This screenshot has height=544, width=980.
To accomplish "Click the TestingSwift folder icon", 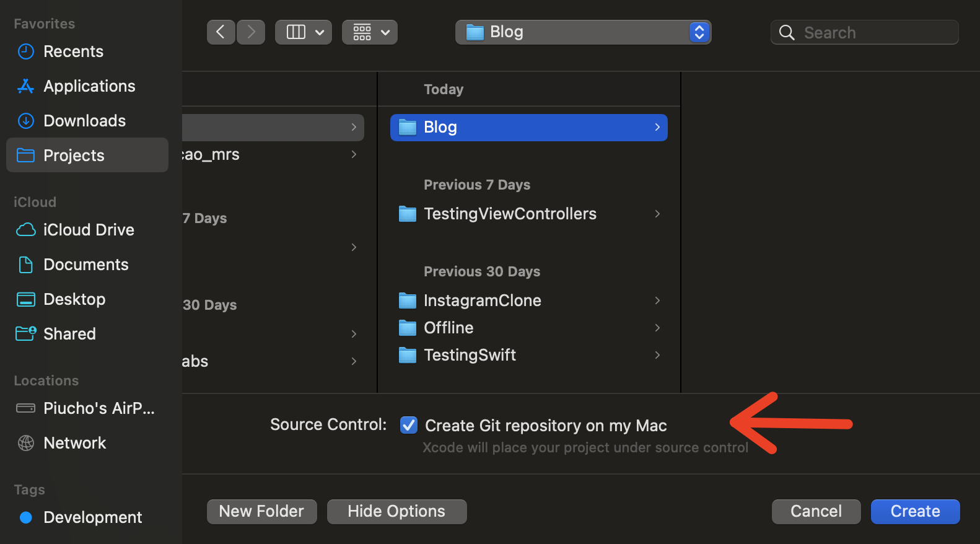I will 408,355.
